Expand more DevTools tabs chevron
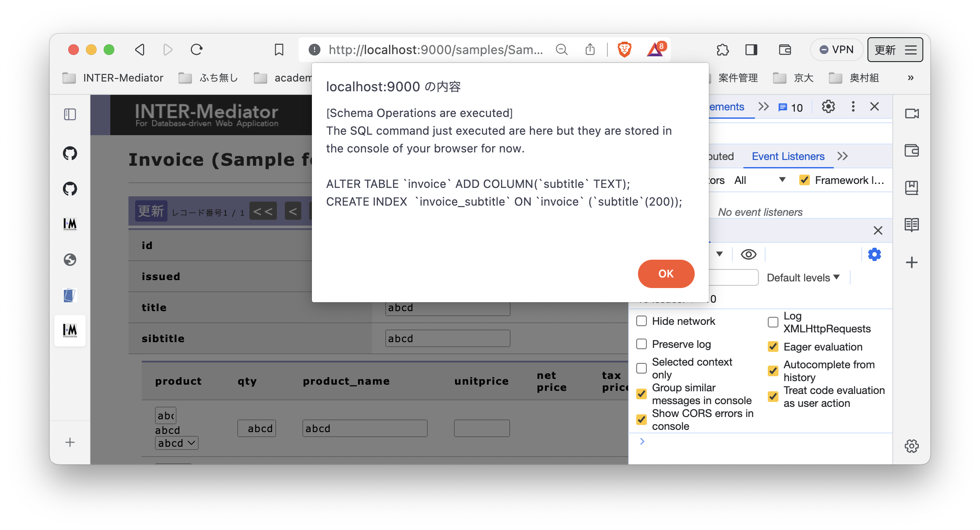This screenshot has height=530, width=980. (763, 107)
